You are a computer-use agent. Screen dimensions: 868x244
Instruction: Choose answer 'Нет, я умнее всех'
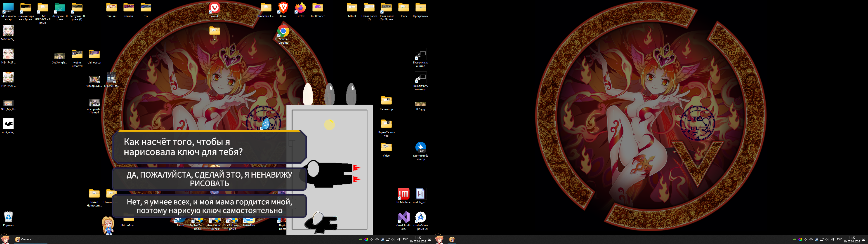[209, 206]
